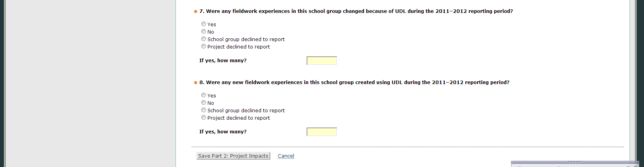Image resolution: width=644 pixels, height=167 pixels.
Task: Select Yes for question 8
Action: [x=204, y=95]
